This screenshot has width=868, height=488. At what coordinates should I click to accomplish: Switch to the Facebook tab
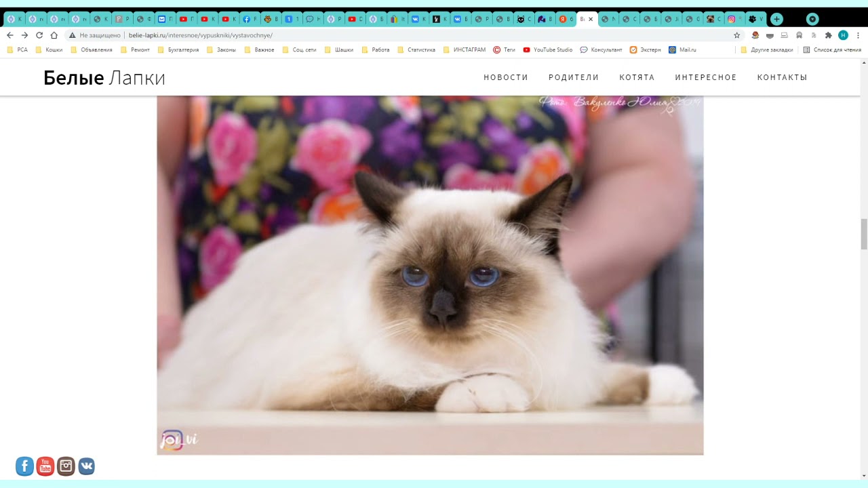point(250,19)
